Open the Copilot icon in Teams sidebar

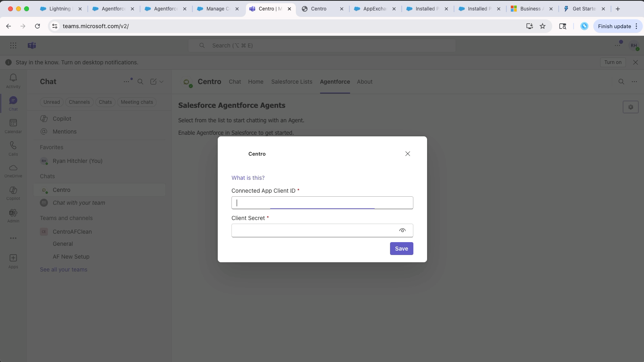point(13,193)
